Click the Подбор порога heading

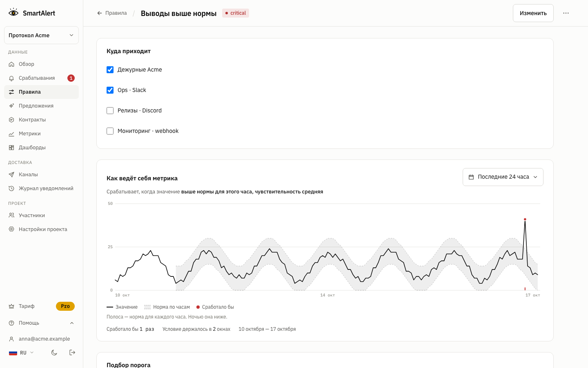pos(128,365)
